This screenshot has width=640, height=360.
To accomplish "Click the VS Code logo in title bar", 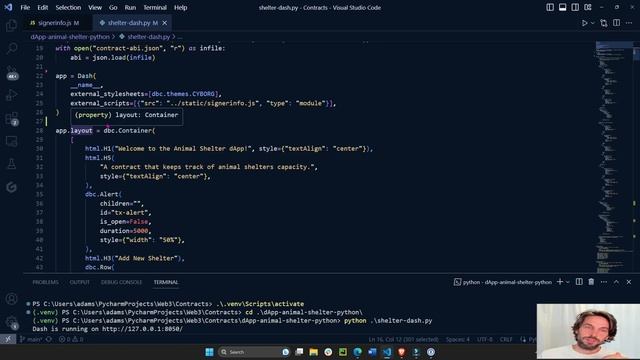I will tap(8, 7).
